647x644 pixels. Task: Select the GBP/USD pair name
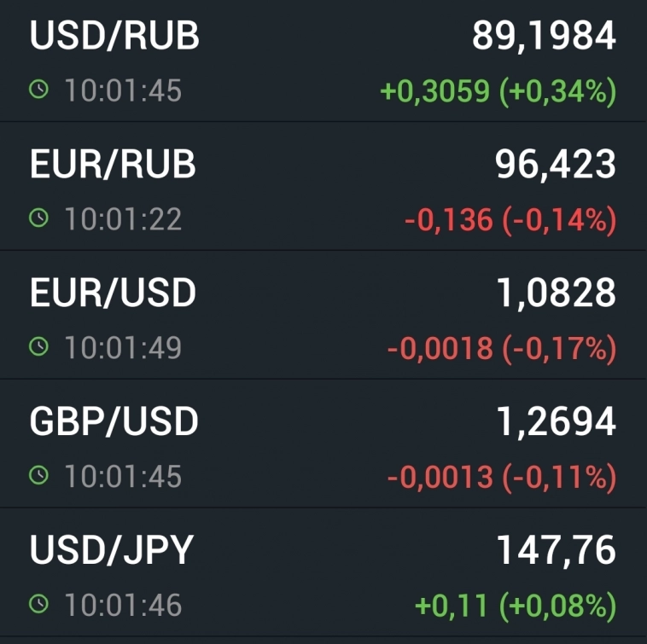(114, 422)
